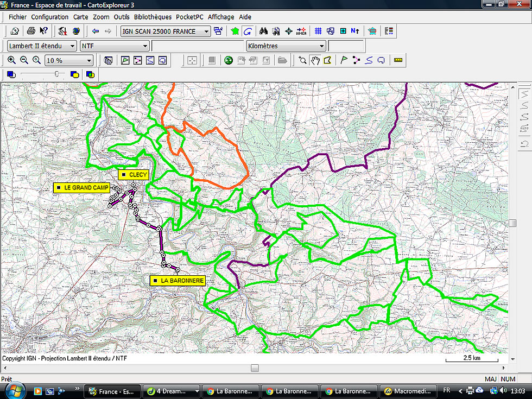This screenshot has width=532, height=399.
Task: Click the layer transparency slider handle
Action: 56,74
